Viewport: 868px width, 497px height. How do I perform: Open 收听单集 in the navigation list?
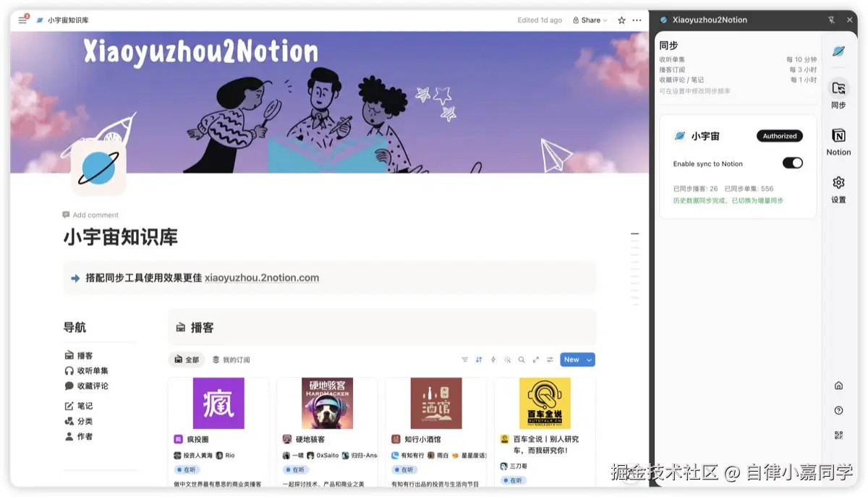click(x=86, y=370)
